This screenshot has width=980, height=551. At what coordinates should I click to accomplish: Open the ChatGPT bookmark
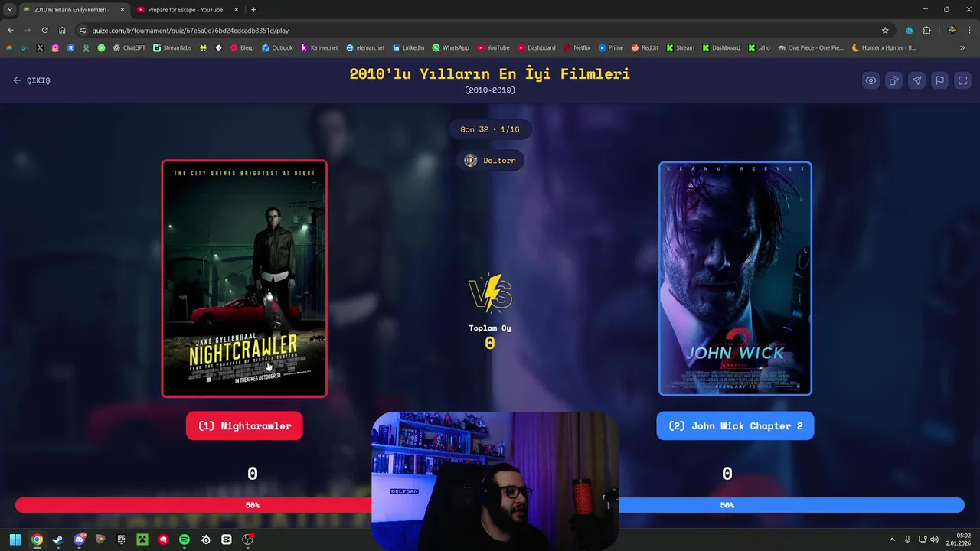pos(129,47)
